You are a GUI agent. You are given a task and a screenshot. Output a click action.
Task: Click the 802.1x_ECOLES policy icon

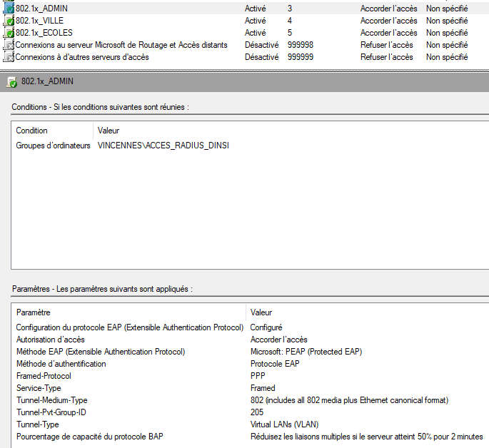point(9,32)
